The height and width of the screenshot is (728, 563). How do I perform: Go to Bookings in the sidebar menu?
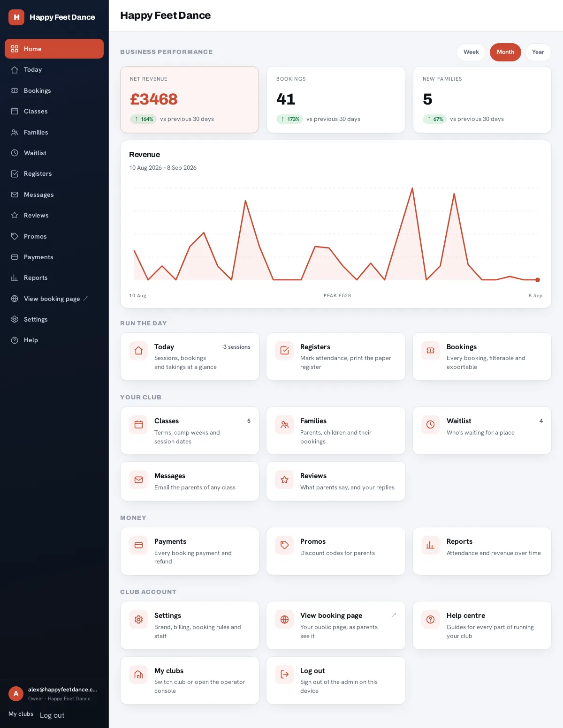tap(54, 90)
